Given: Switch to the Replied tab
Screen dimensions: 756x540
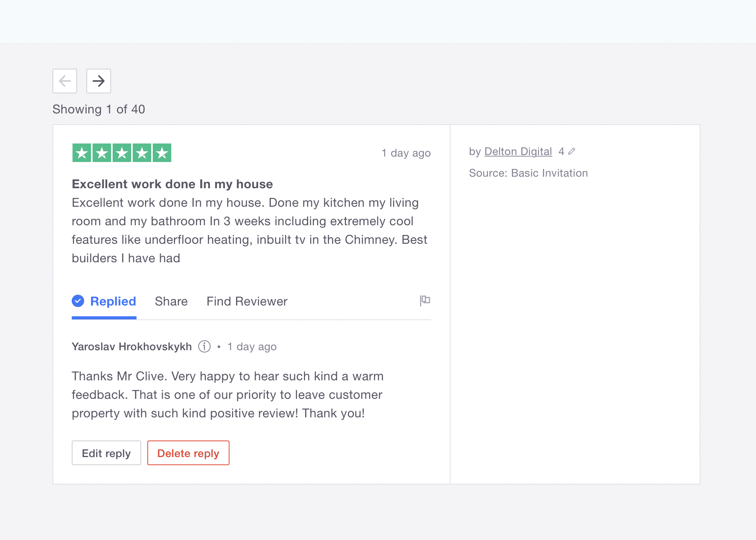Looking at the screenshot, I should tap(113, 301).
